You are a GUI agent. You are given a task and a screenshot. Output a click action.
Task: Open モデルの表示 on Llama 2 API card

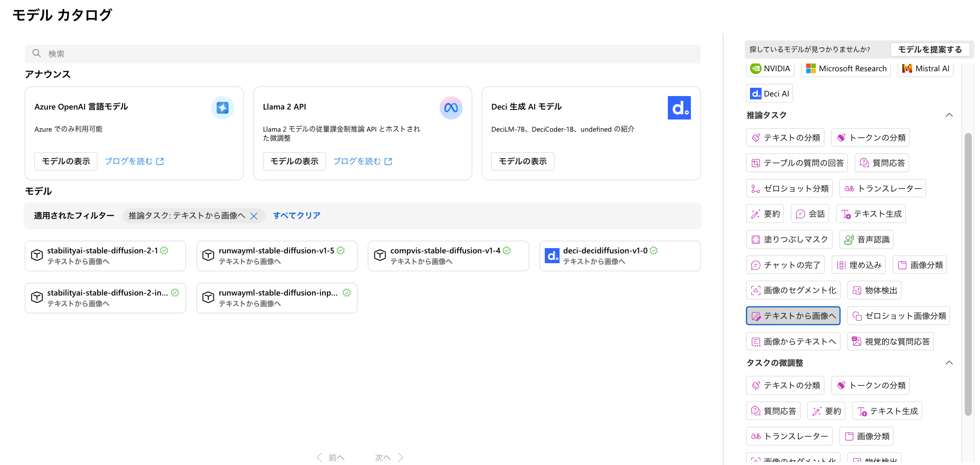coord(294,161)
